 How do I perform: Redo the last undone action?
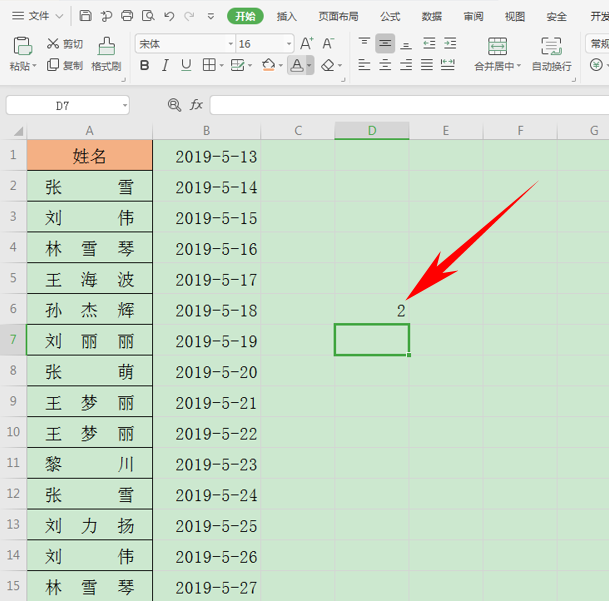point(189,16)
